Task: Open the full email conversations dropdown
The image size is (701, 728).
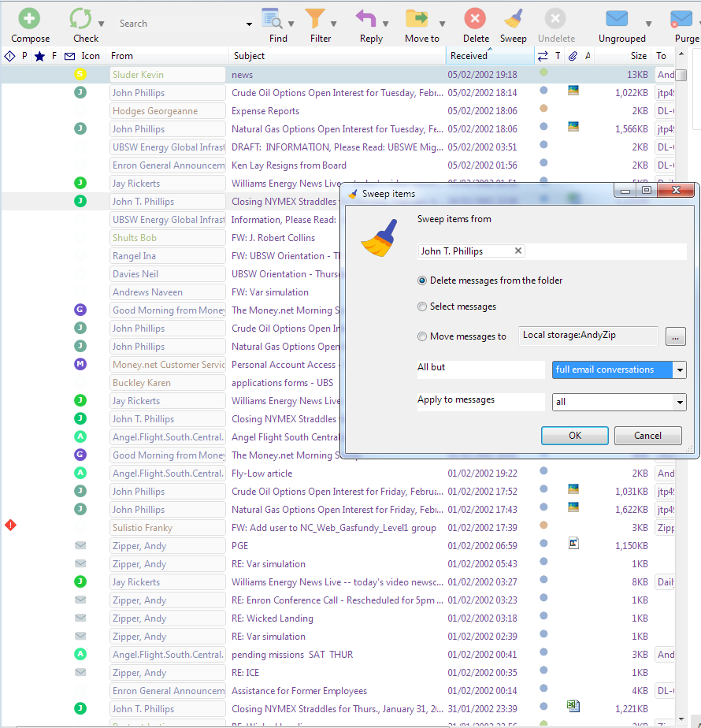Action: point(680,370)
